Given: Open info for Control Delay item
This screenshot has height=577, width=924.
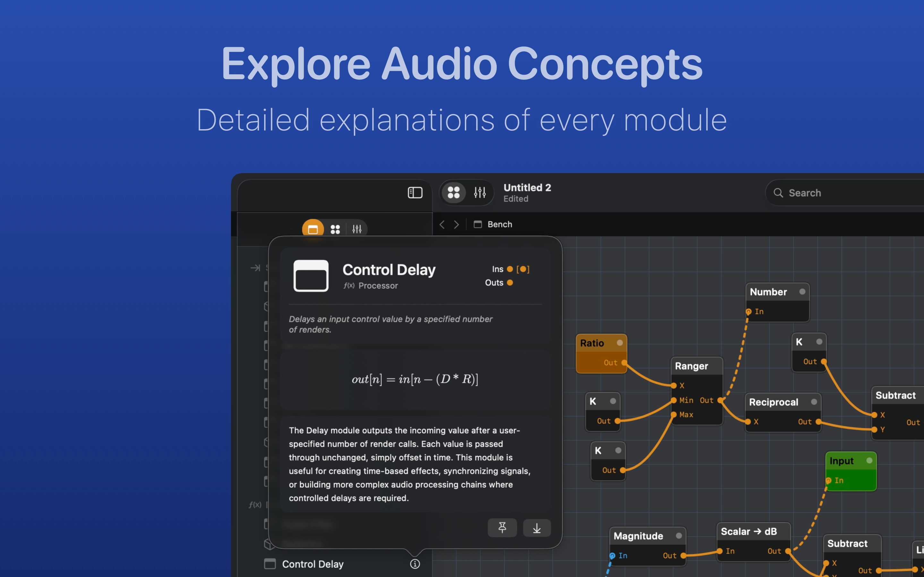Looking at the screenshot, I should pyautogui.click(x=415, y=564).
